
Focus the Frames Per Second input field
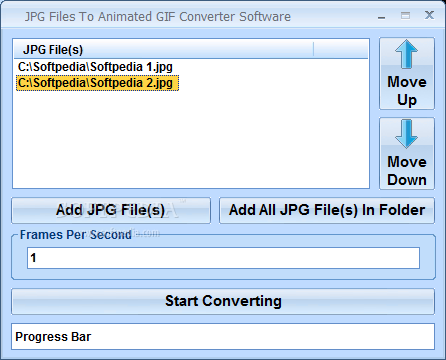coord(223,258)
